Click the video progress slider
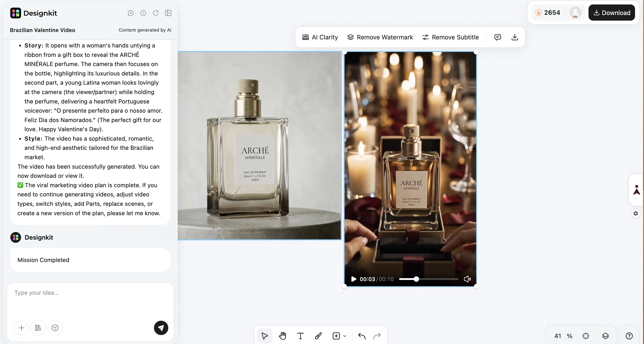Screen dimensions: 644x344 [429, 279]
